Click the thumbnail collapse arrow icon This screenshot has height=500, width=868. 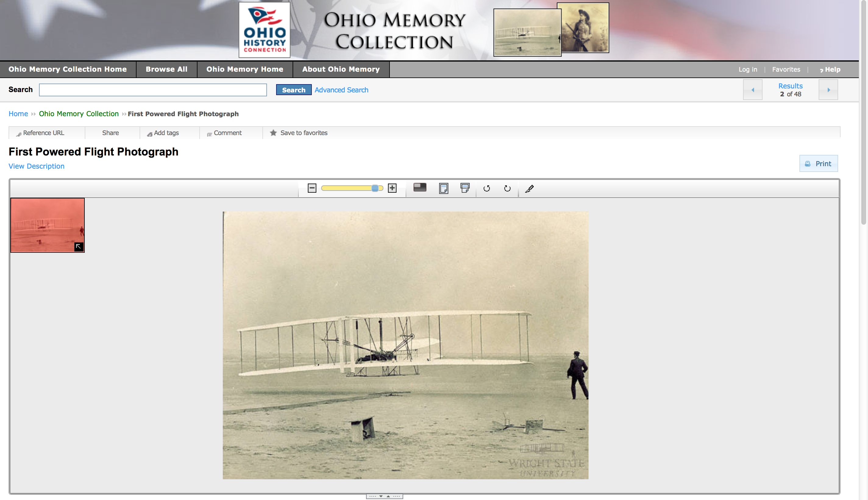click(79, 247)
